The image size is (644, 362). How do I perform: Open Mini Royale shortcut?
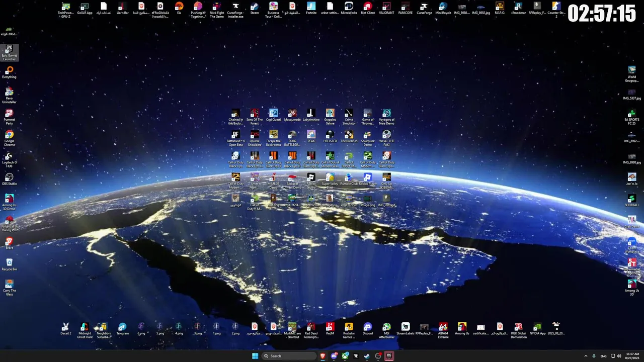point(443,9)
